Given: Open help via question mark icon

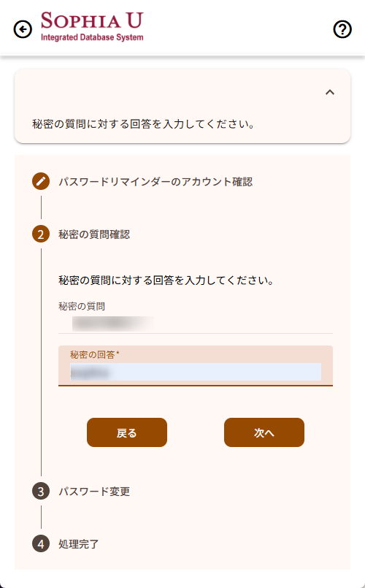Looking at the screenshot, I should pyautogui.click(x=342, y=29).
